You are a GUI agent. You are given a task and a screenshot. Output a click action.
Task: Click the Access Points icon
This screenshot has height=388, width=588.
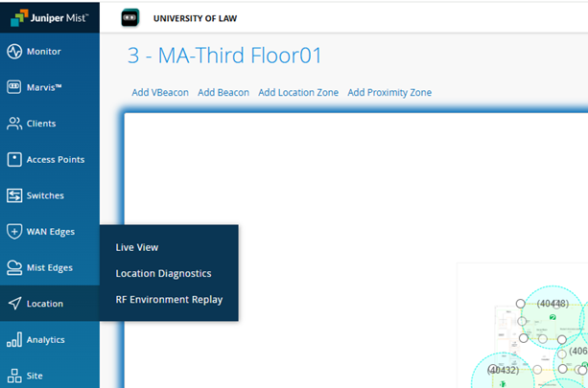pos(14,160)
